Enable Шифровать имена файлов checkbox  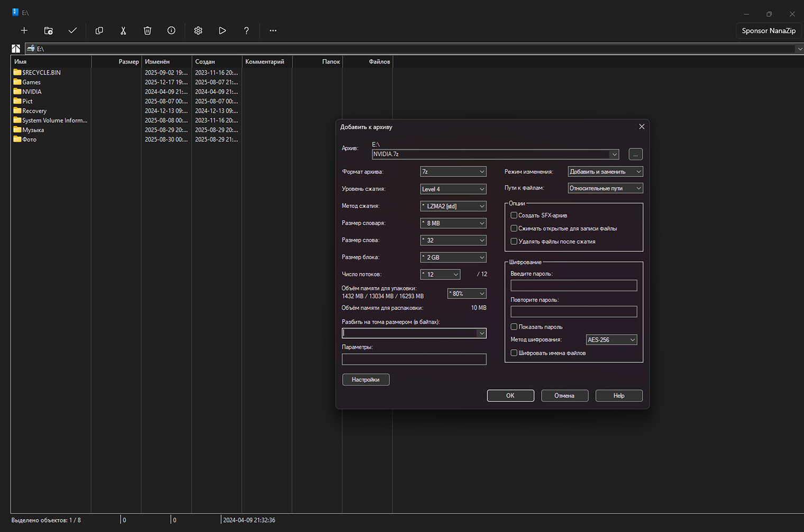point(514,353)
